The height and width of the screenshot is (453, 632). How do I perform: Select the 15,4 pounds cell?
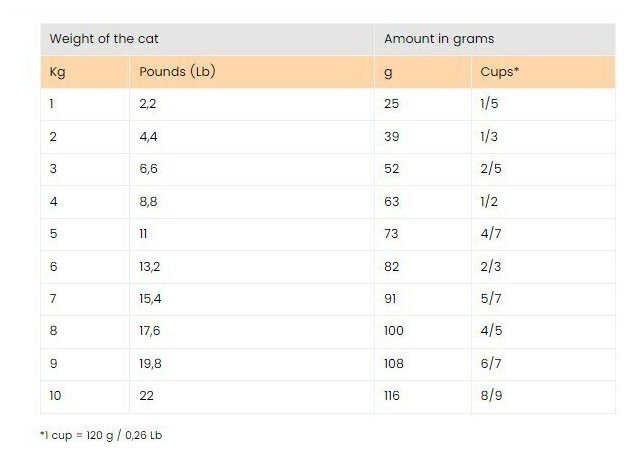[150, 299]
